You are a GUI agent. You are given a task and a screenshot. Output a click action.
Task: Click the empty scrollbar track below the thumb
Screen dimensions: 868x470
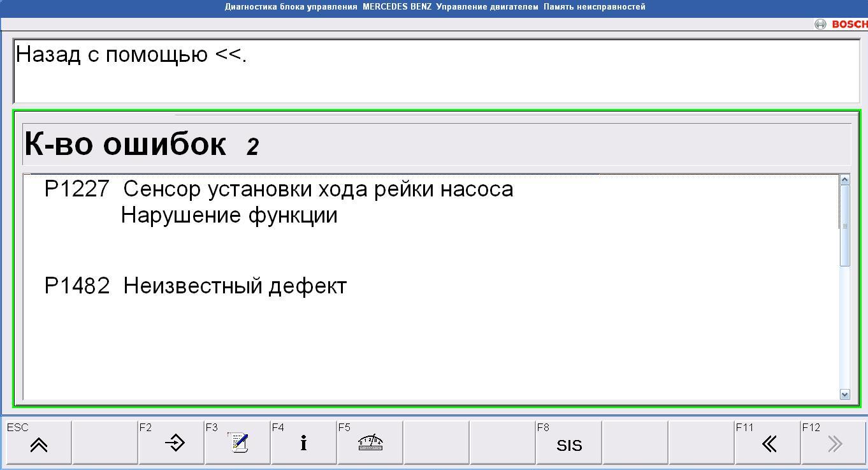coord(845,325)
